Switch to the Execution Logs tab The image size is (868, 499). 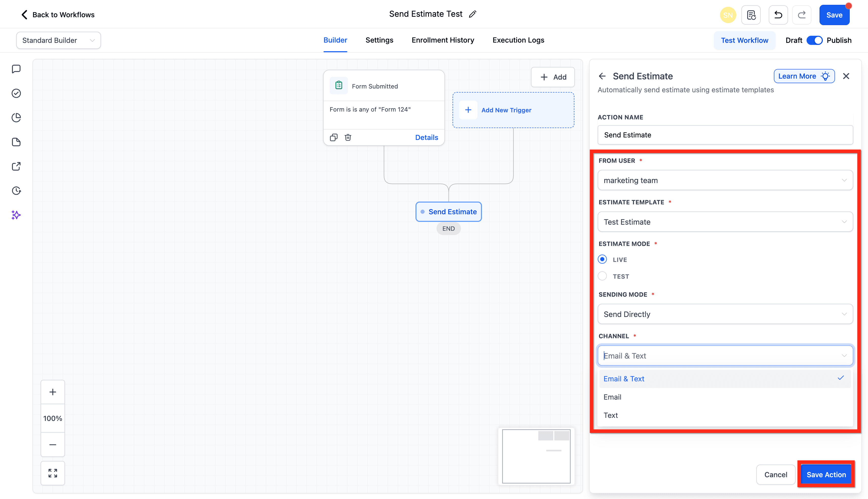coord(518,40)
